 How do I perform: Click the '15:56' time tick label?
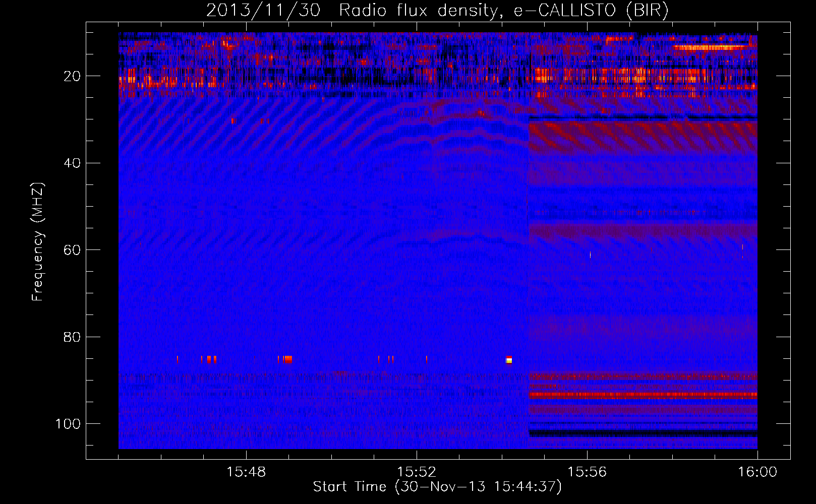pyautogui.click(x=587, y=472)
